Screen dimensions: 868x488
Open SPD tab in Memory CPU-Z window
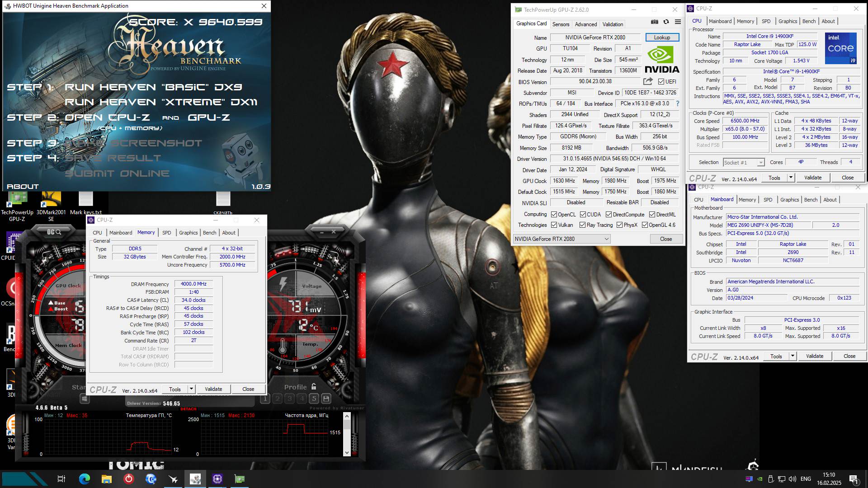pos(167,233)
